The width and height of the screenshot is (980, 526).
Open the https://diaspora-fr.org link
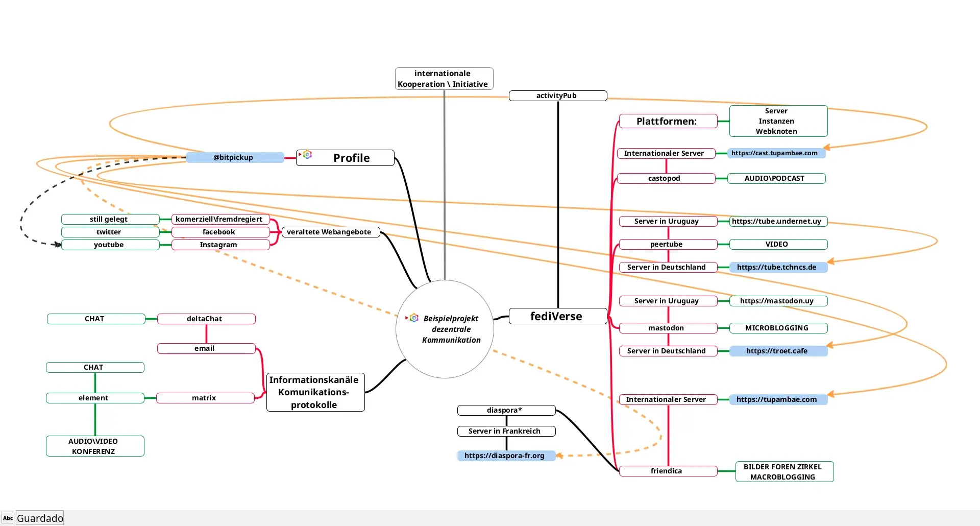point(504,456)
